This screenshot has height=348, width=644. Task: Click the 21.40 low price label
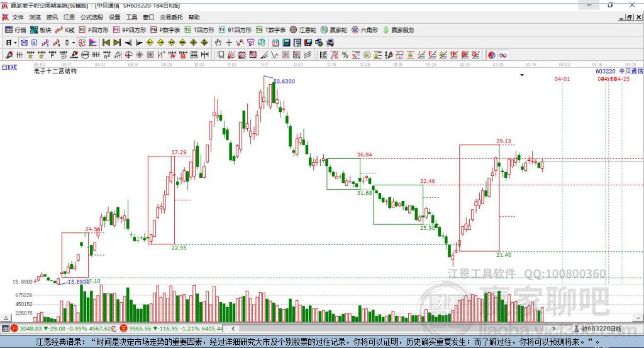pyautogui.click(x=504, y=255)
